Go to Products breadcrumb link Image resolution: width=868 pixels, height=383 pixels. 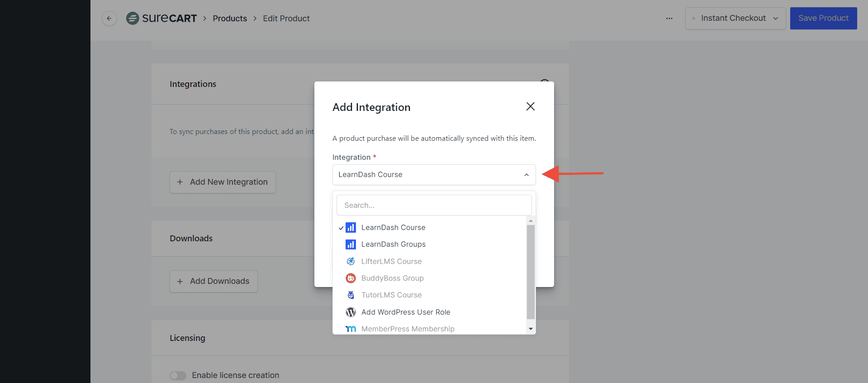[x=230, y=19]
